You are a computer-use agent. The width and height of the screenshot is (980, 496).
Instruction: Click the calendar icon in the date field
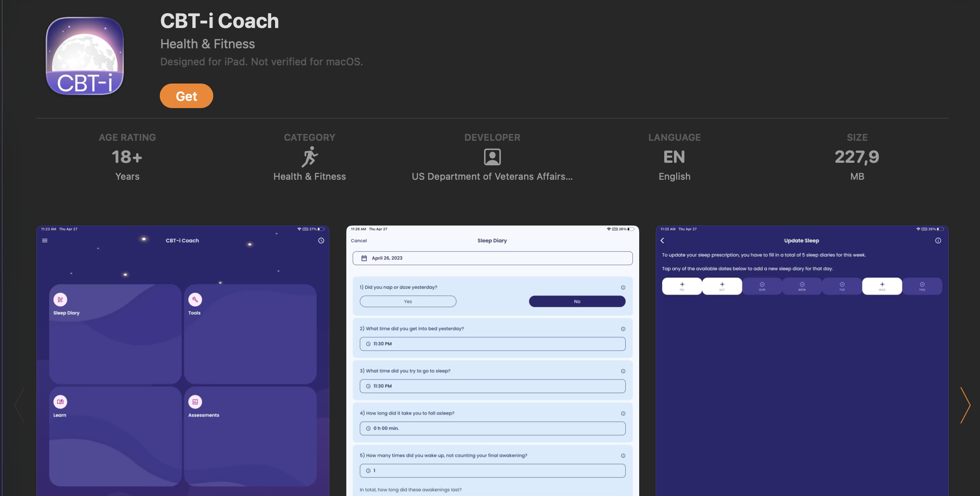[364, 258]
